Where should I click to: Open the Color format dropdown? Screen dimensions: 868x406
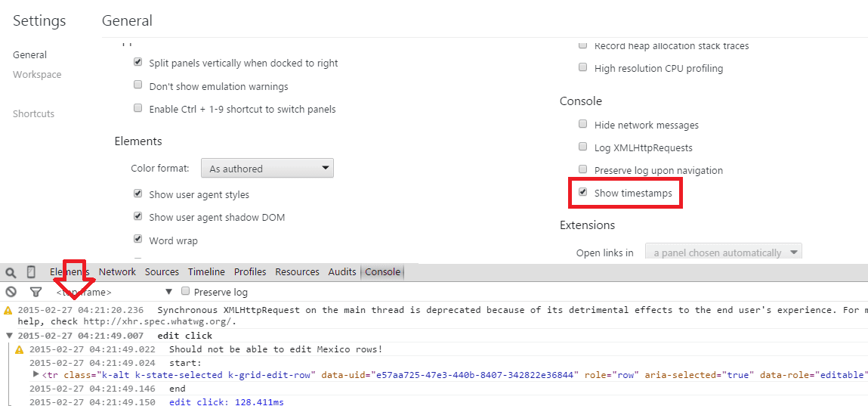coord(267,168)
